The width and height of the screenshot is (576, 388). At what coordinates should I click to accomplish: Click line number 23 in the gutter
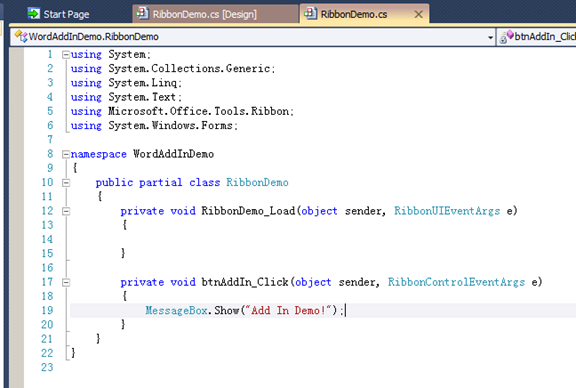point(47,367)
